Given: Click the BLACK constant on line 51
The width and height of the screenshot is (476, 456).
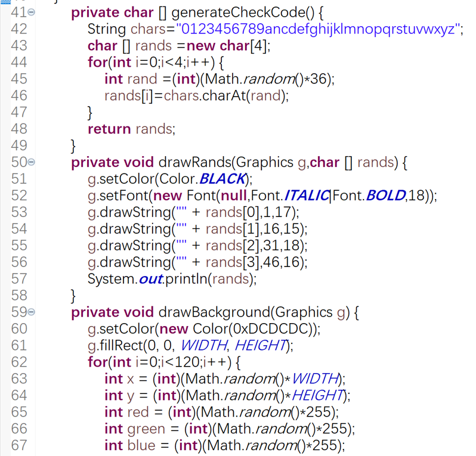Looking at the screenshot, I should click(222, 179).
